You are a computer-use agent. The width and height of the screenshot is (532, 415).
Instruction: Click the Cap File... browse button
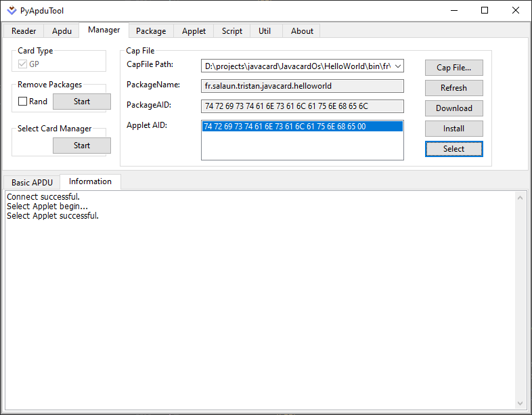[453, 68]
